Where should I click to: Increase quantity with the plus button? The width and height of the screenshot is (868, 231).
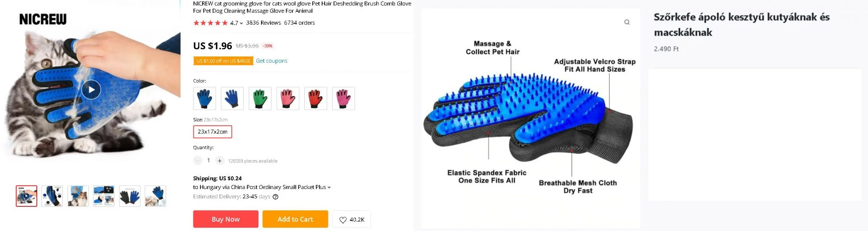(x=220, y=161)
